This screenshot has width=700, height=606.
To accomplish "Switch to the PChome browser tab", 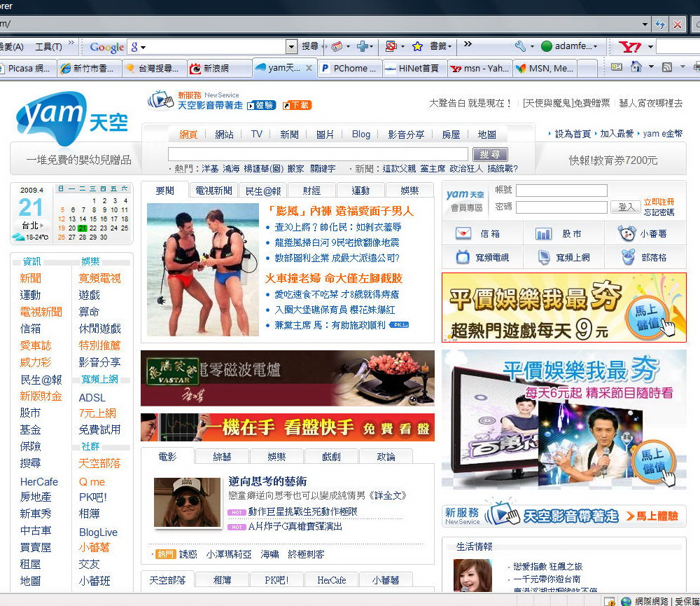I will coord(349,69).
